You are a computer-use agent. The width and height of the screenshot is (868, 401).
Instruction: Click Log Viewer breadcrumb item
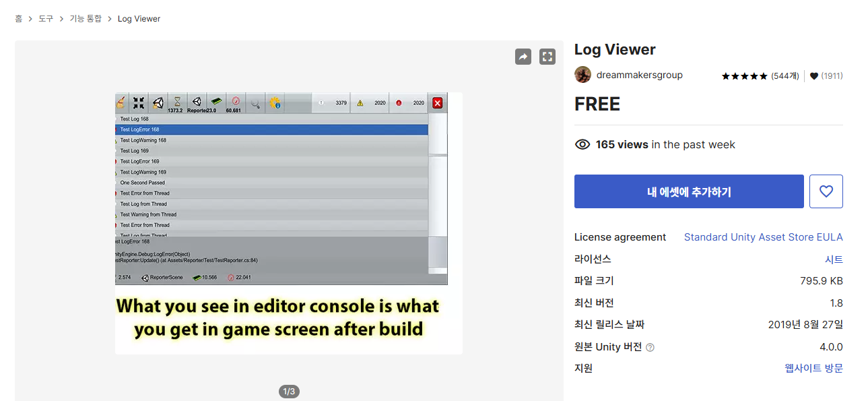tap(139, 19)
